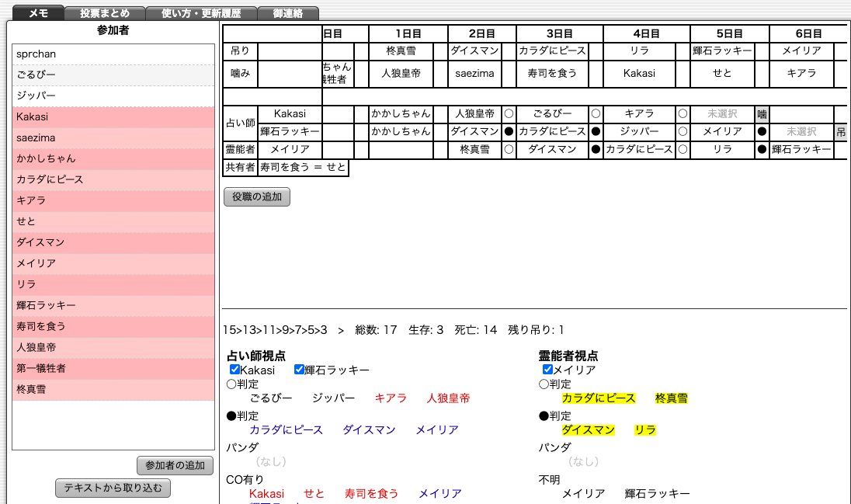Toggle the white circle beside キアラ in Kakasi's row
The width and height of the screenshot is (851, 504).
tap(683, 114)
